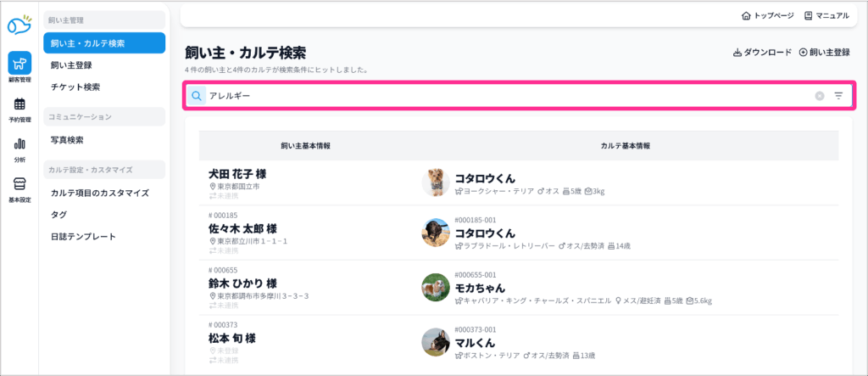Click the モカちゃん pet photo thumbnail
868x376 pixels.
436,287
